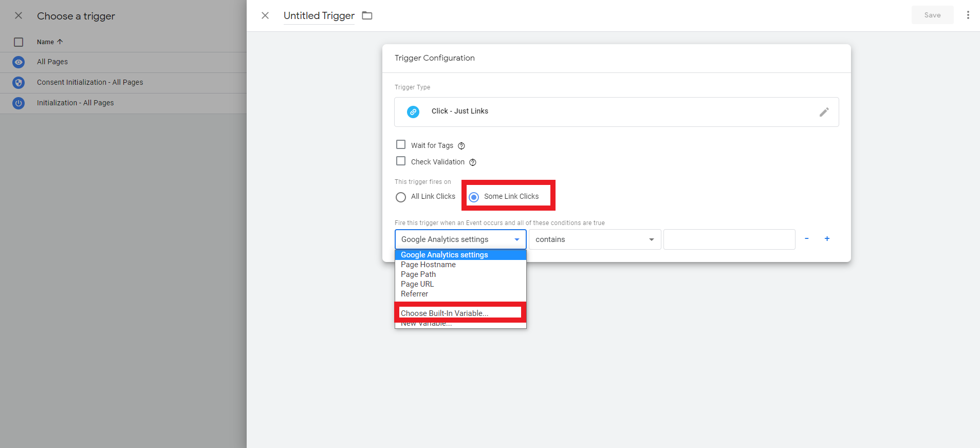Add a condition row with plus icon
Image resolution: width=980 pixels, height=448 pixels.
tap(827, 239)
